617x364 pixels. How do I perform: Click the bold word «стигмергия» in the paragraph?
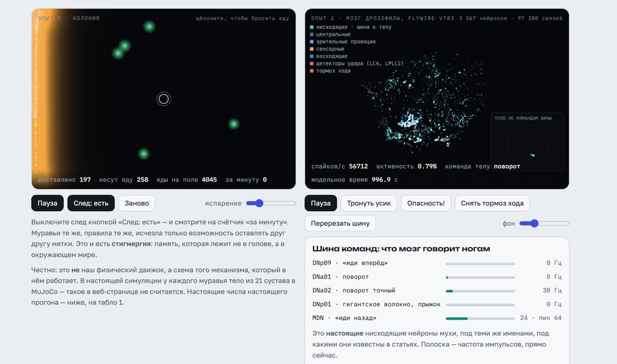pos(131,244)
